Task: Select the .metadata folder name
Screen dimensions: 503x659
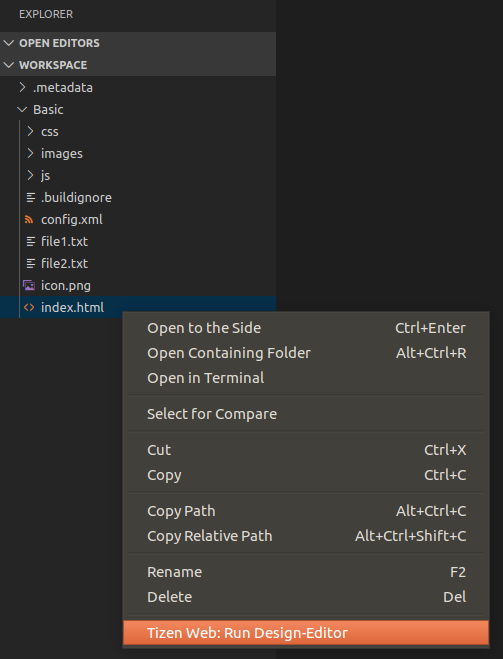Action: (x=63, y=87)
